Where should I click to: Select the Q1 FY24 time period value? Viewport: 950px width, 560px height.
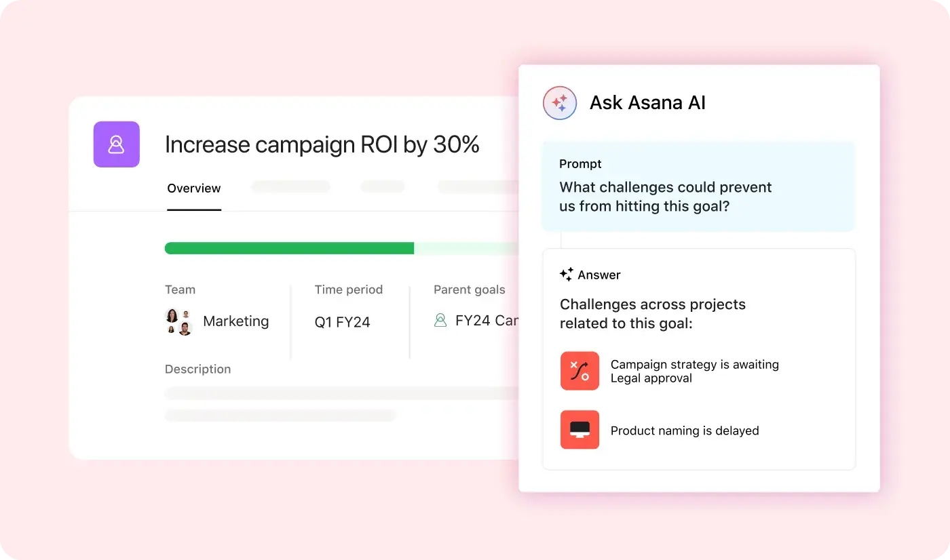[x=342, y=322]
